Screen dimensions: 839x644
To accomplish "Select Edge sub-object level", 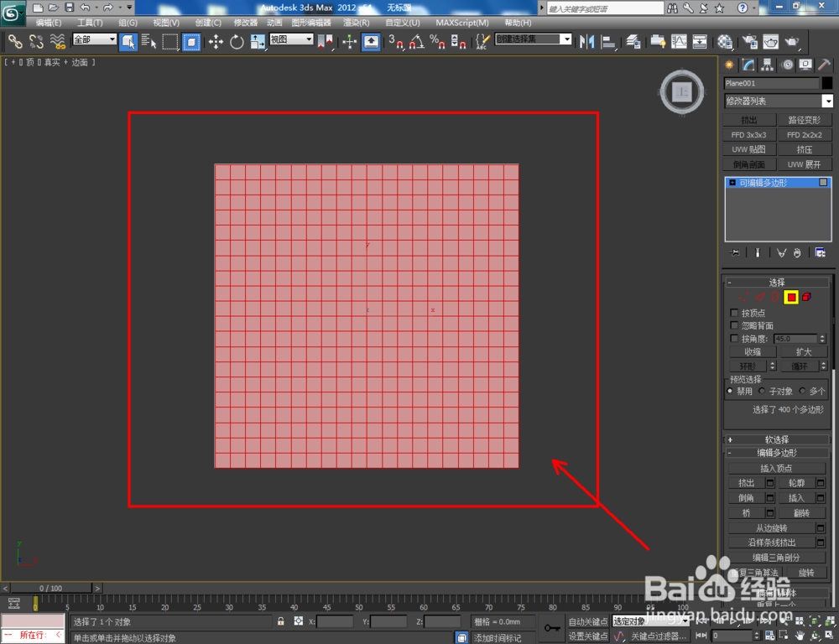I will [760, 298].
